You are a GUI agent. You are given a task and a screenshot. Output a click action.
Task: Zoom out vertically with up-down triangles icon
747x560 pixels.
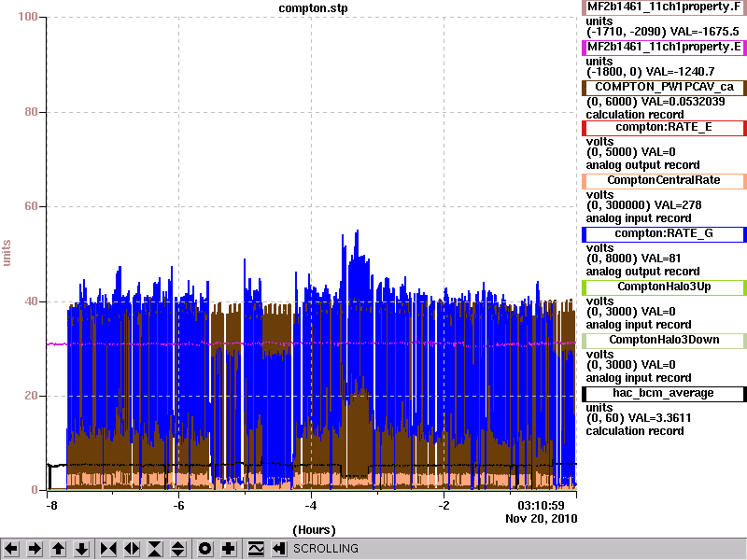[178, 549]
